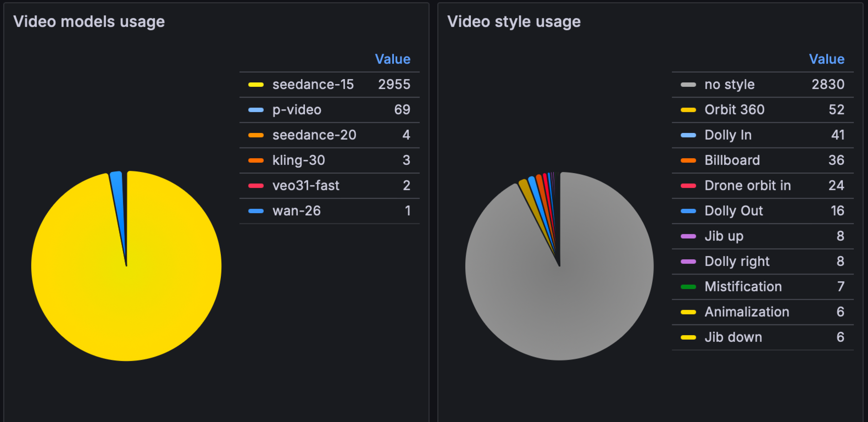
Task: Click the seedance-15 yellow legend swatch
Action: pos(256,85)
